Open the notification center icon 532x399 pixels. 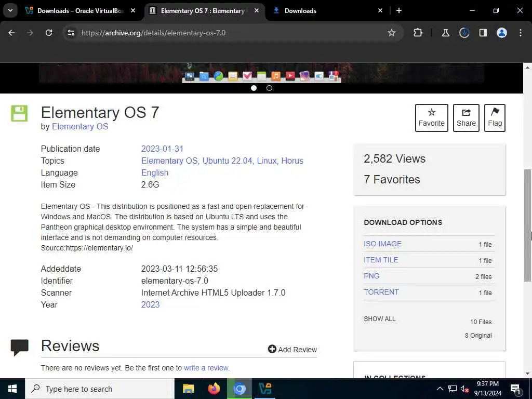(516, 389)
